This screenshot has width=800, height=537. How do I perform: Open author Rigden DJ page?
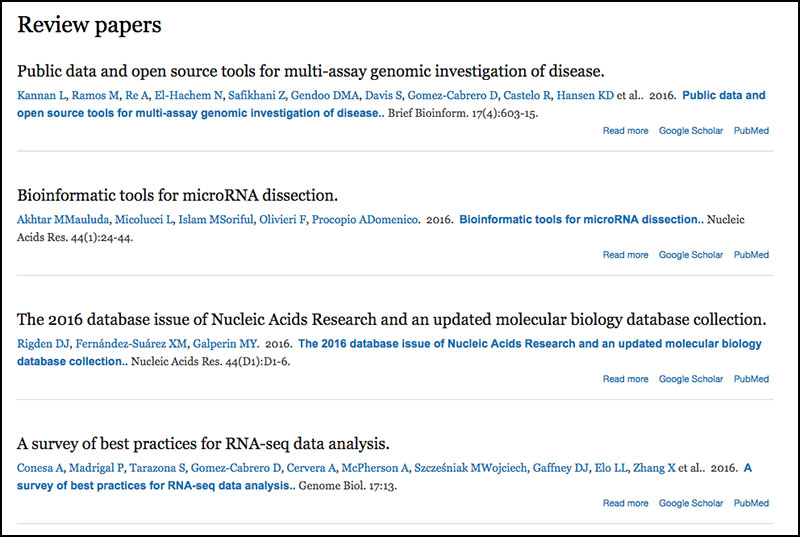43,344
